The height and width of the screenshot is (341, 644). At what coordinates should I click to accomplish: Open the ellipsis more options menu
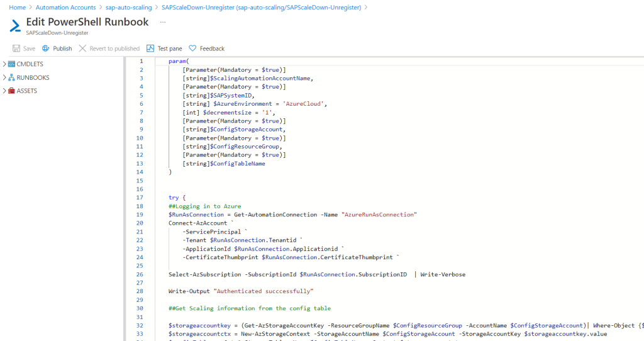point(163,22)
